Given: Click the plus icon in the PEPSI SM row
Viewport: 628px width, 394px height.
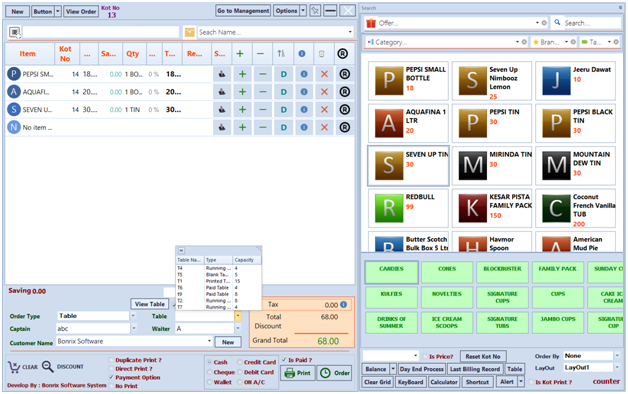Looking at the screenshot, I should tap(242, 74).
